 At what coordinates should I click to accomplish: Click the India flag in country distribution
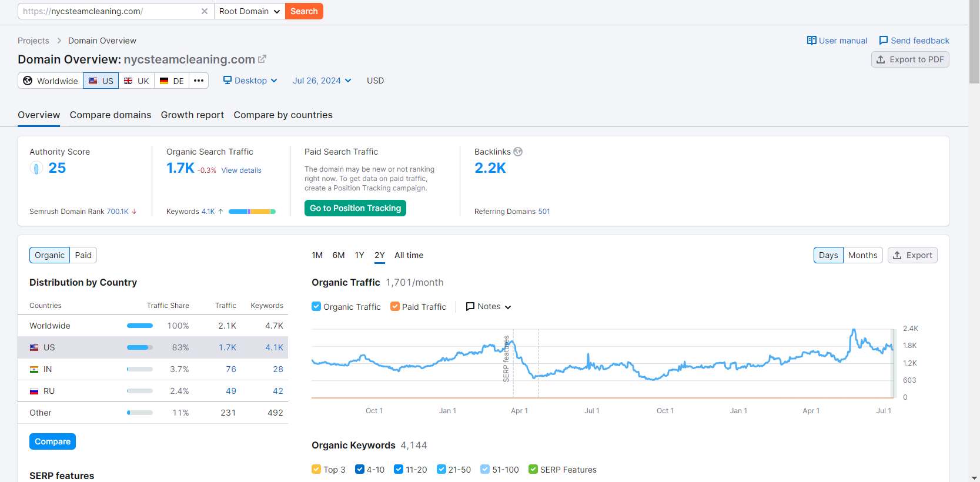click(x=34, y=370)
